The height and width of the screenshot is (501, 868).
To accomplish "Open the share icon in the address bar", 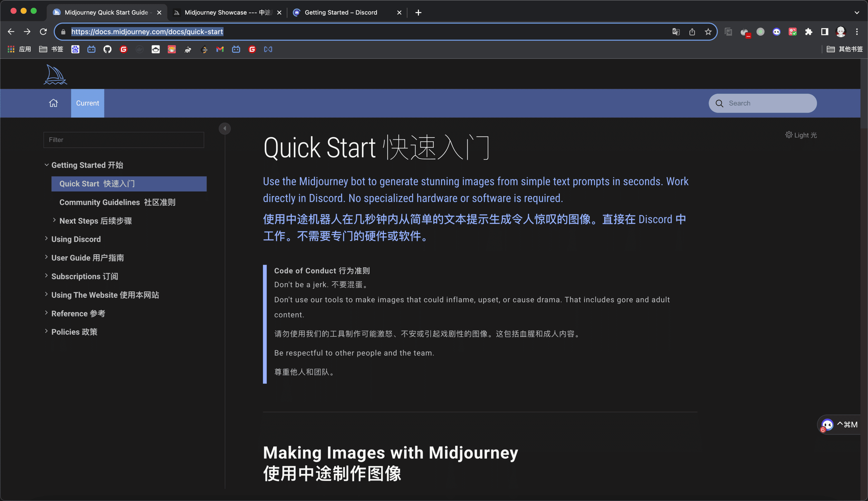I will tap(692, 32).
